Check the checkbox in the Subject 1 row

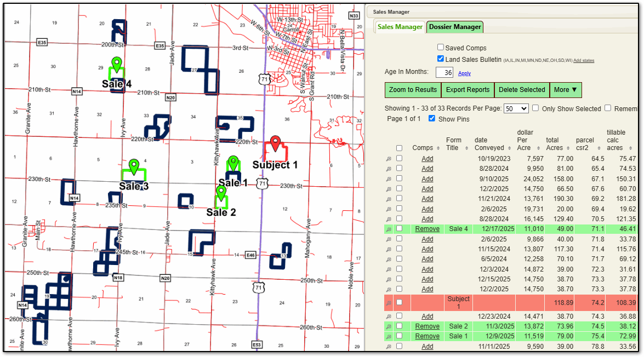click(x=399, y=302)
